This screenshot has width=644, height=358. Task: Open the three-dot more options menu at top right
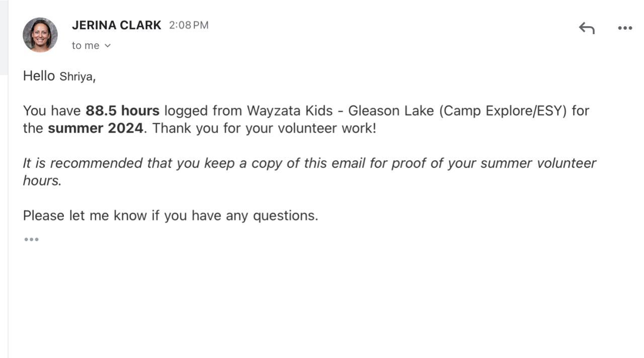[x=625, y=28]
